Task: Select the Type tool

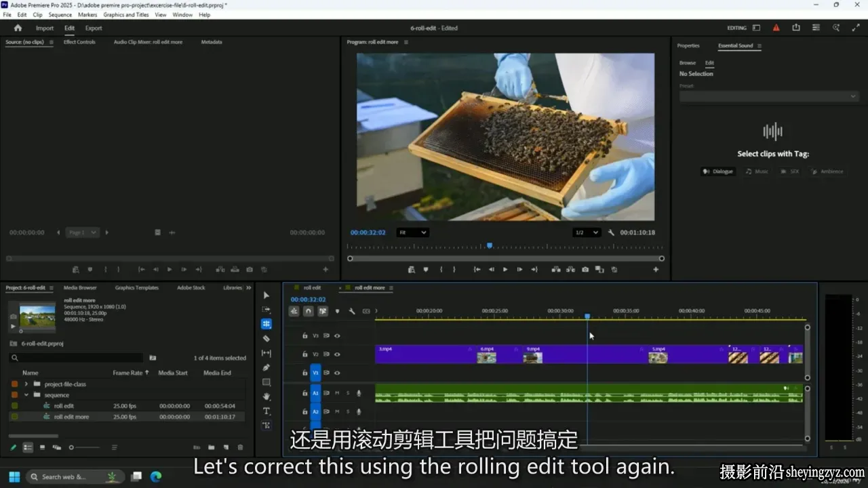Action: tap(266, 411)
